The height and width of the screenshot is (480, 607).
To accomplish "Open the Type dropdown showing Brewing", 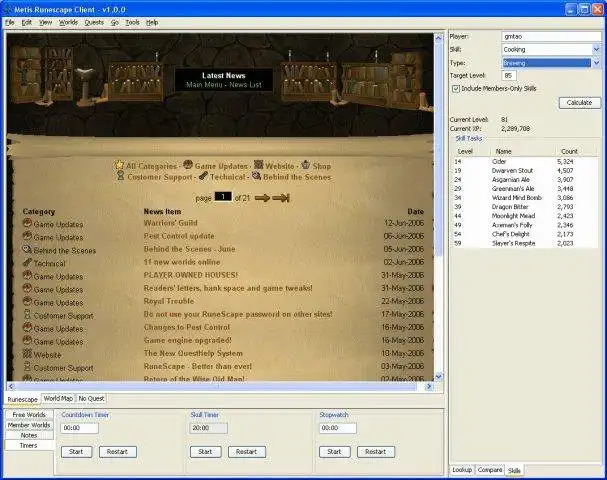I will (597, 63).
